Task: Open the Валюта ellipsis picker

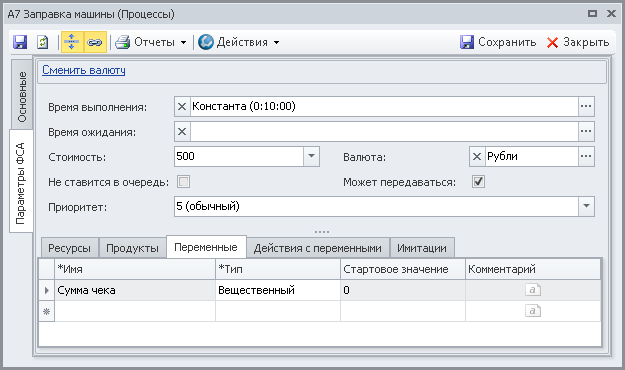Action: 586,157
